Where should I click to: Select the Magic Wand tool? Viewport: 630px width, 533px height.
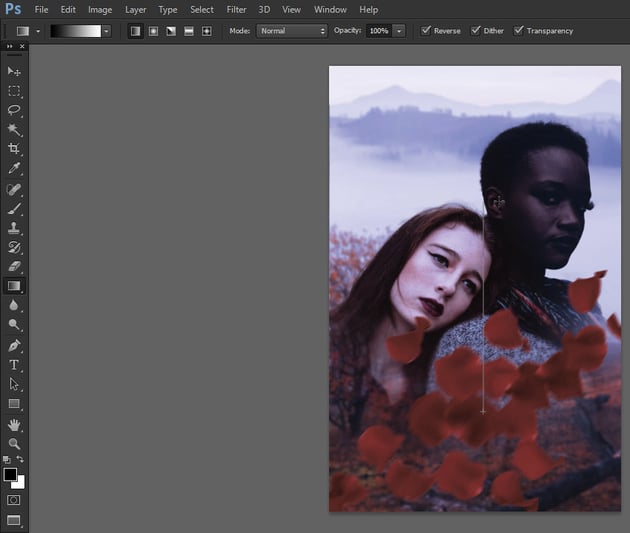(14, 130)
